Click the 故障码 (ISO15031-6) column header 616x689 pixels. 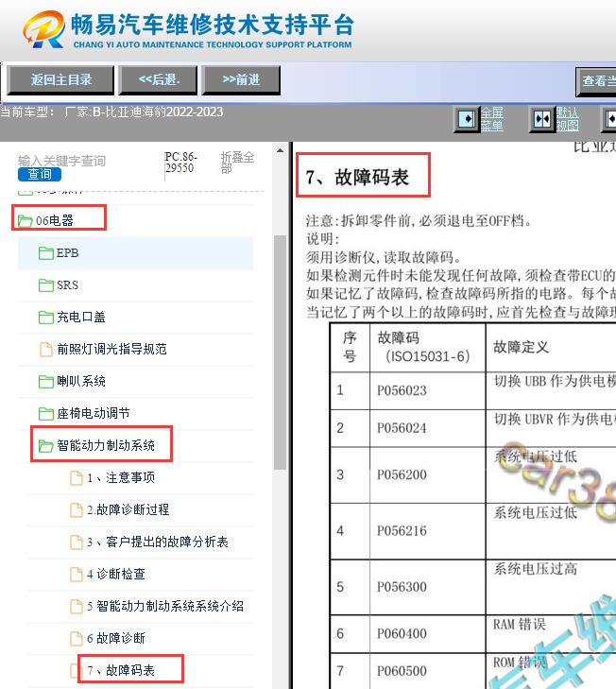[427, 347]
